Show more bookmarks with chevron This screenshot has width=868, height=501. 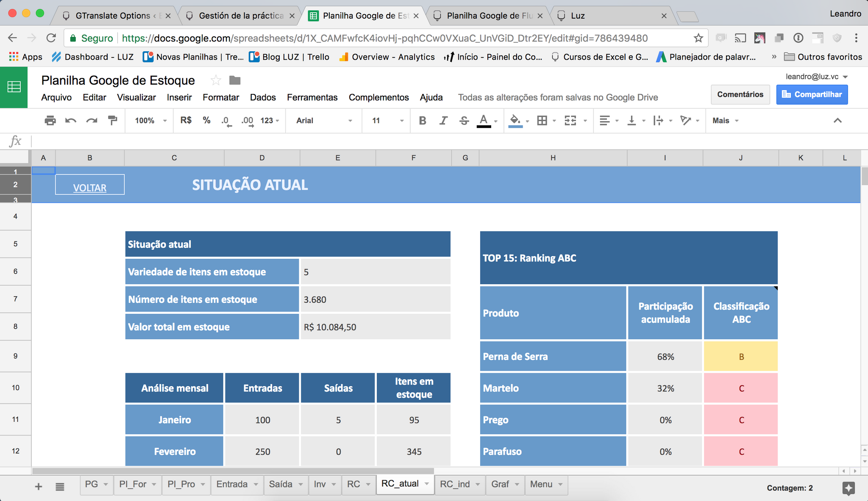coord(774,57)
